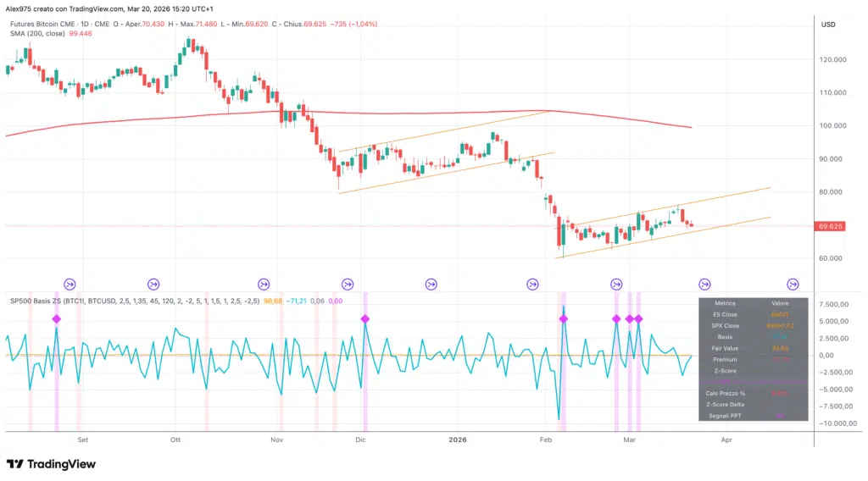Select the magenta diamond signal in early February
The height and width of the screenshot is (481, 868).
[563, 318]
